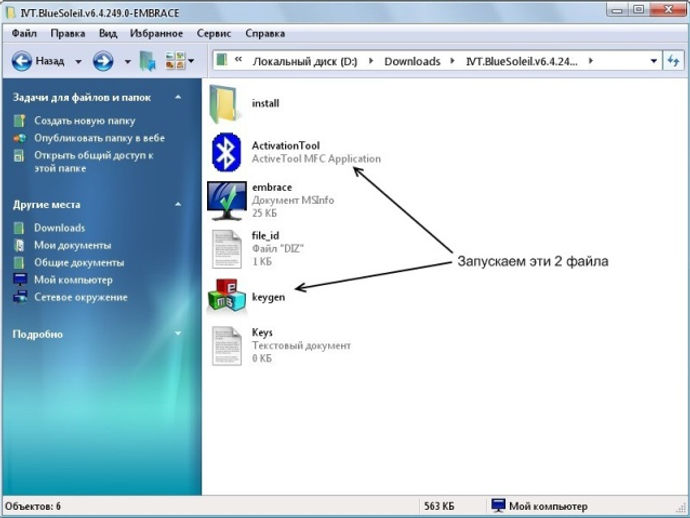Viewport: 690px width, 518px height.
Task: Click the breadcrumb overflow chevron «
Action: coord(238,59)
